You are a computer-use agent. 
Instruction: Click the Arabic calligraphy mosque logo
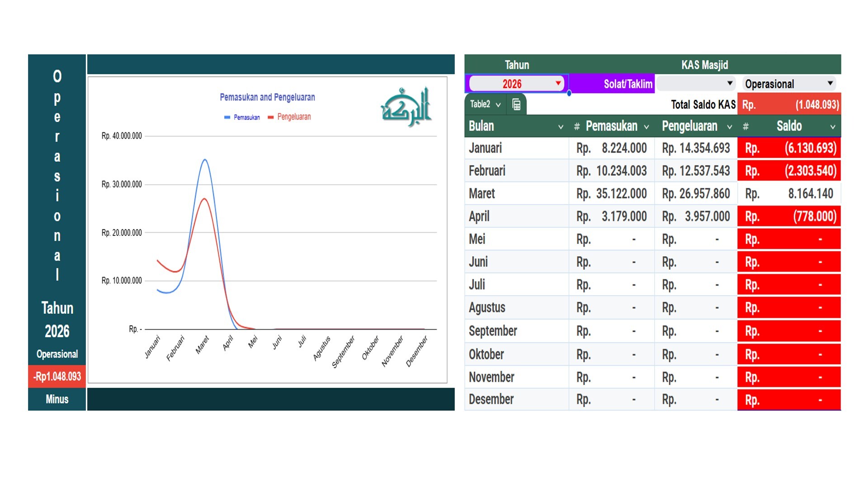click(406, 107)
